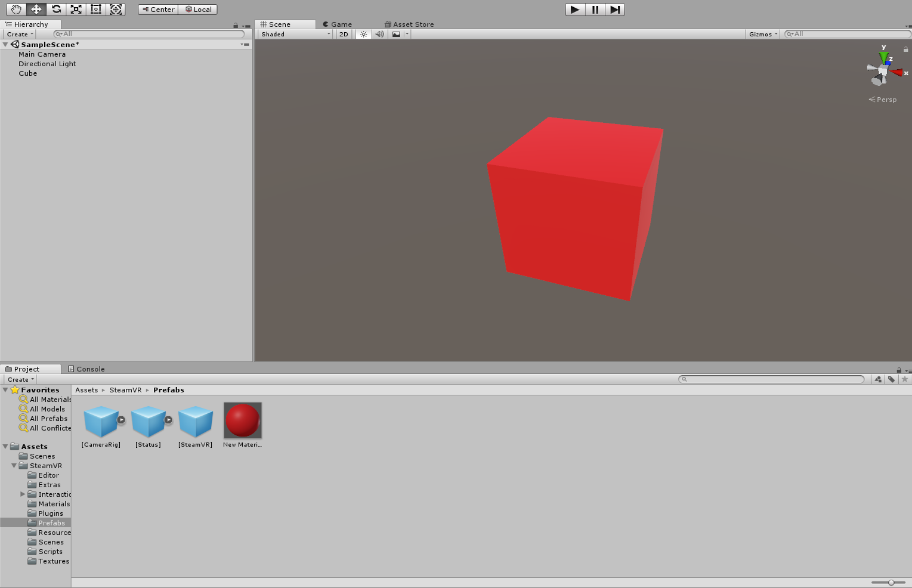Select Cube in Hierarchy
The image size is (912, 588).
coord(27,73)
